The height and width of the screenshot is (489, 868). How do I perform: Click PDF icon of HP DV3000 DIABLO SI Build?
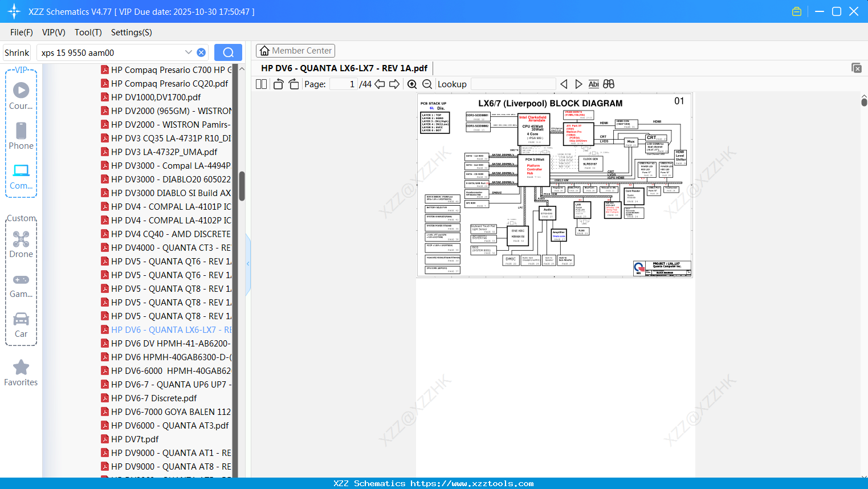point(105,193)
